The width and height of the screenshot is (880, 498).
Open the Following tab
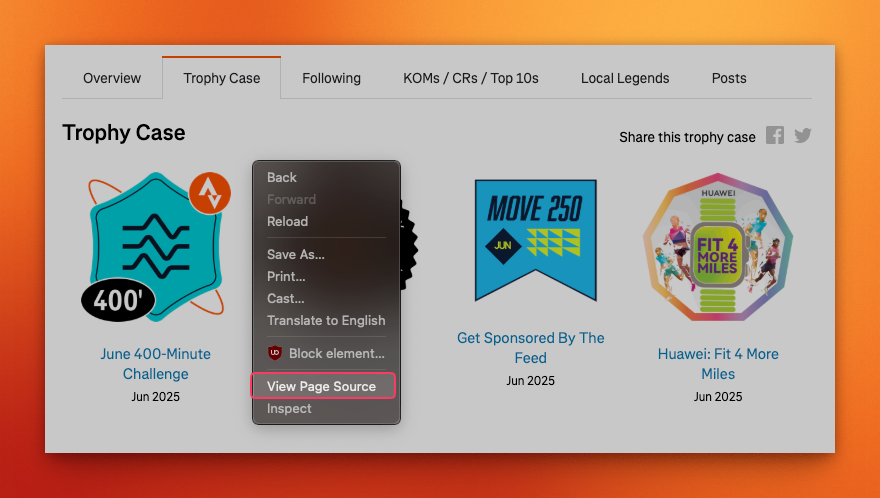coord(331,78)
